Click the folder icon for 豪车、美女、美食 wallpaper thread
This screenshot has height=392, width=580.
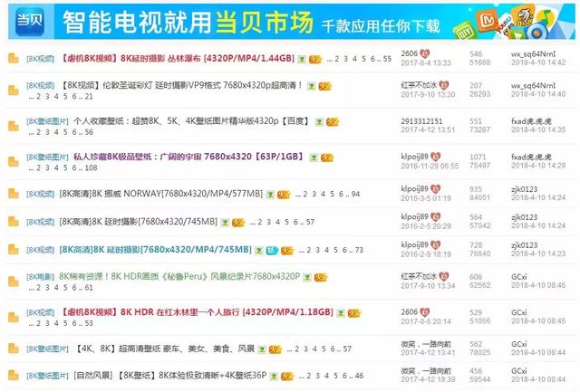14,349
